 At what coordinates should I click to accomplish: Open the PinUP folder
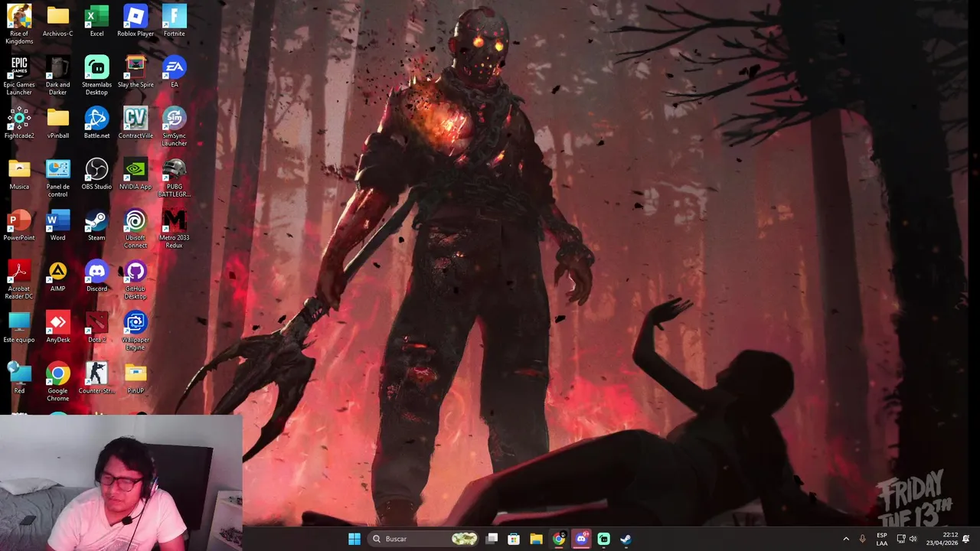[136, 378]
